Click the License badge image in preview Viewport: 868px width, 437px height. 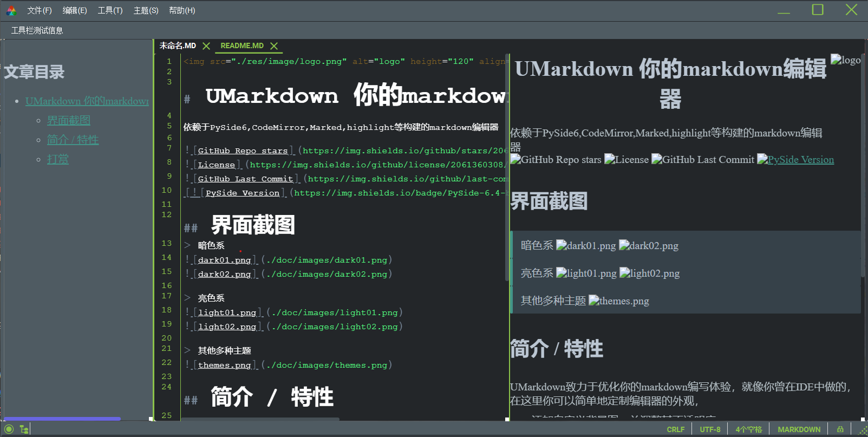tap(626, 160)
